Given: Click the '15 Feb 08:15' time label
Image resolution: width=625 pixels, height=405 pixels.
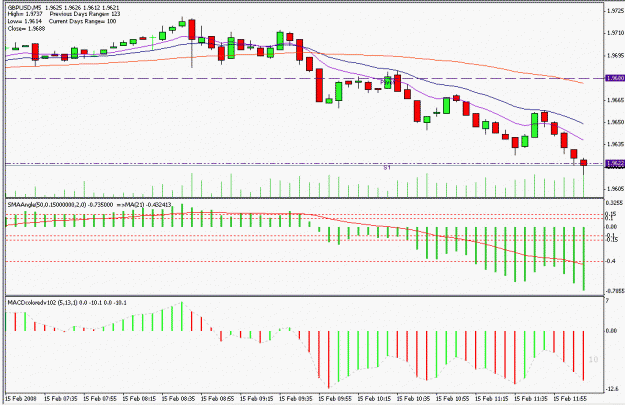Looking at the screenshot, I should (139, 398).
